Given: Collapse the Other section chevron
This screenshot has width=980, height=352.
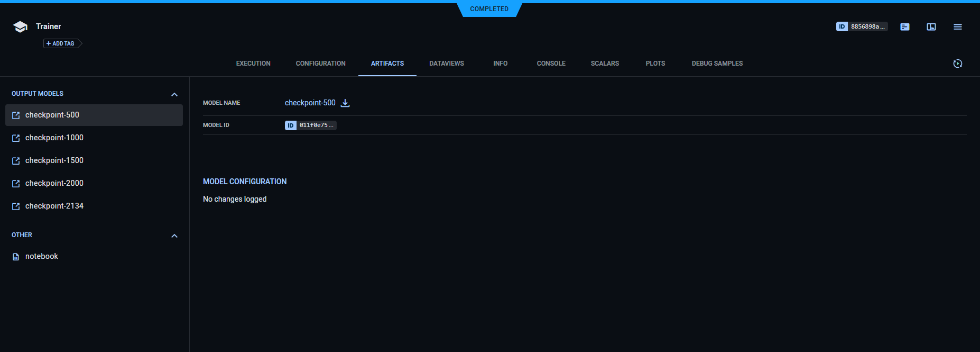Looking at the screenshot, I should 174,236.
